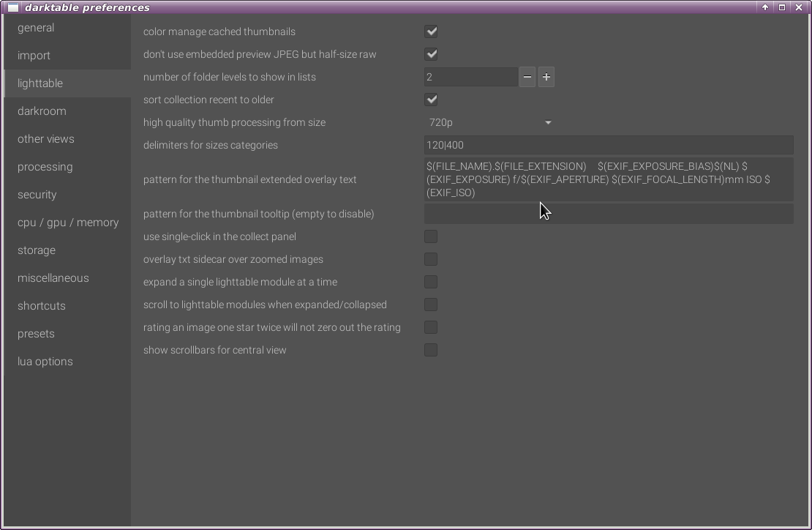The width and height of the screenshot is (812, 530).
Task: Click the folder levels number field
Action: point(470,77)
